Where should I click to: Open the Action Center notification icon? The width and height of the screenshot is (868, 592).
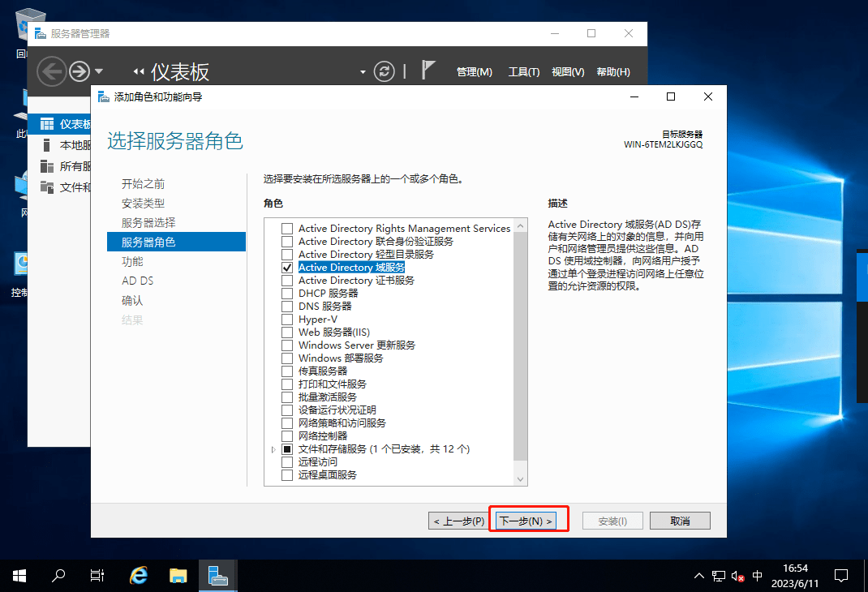[x=841, y=576]
